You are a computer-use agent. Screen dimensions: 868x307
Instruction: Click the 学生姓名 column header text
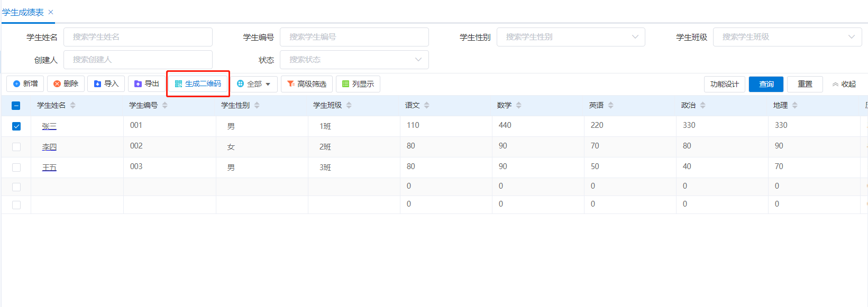(51, 105)
